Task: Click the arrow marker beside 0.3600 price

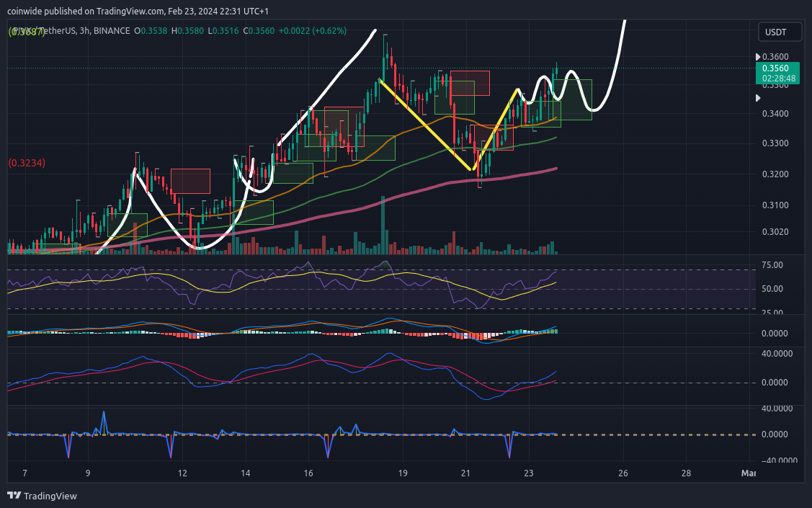Action: [x=758, y=56]
